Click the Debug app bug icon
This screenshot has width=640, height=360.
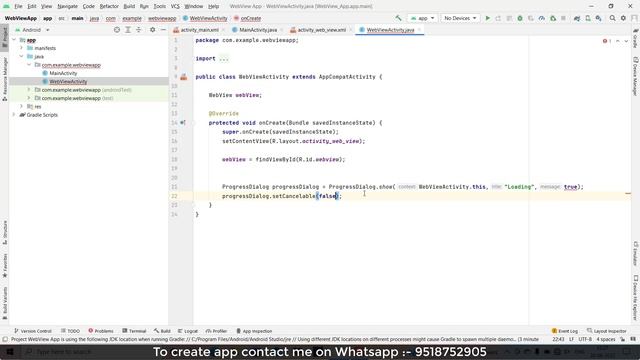coord(520,18)
